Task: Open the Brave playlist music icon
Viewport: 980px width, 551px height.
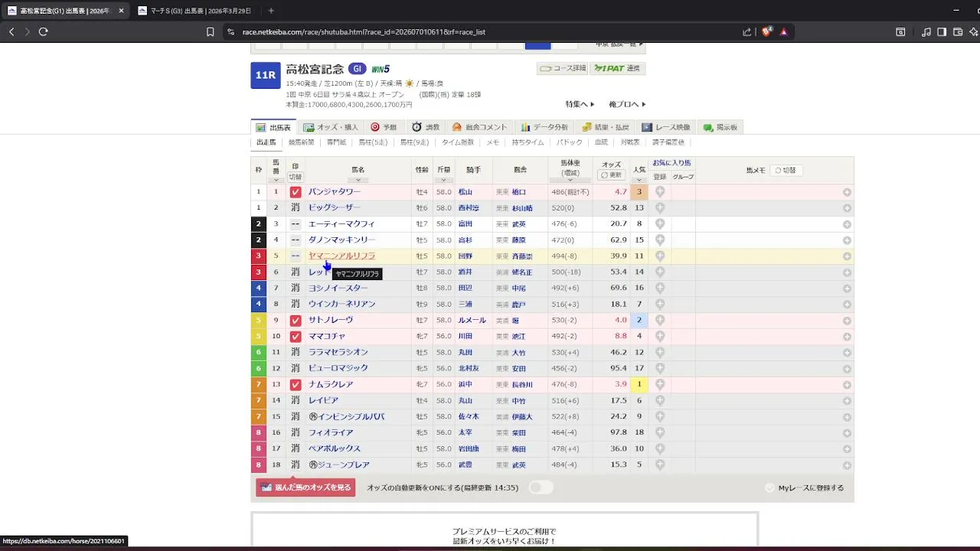Action: pos(926,31)
